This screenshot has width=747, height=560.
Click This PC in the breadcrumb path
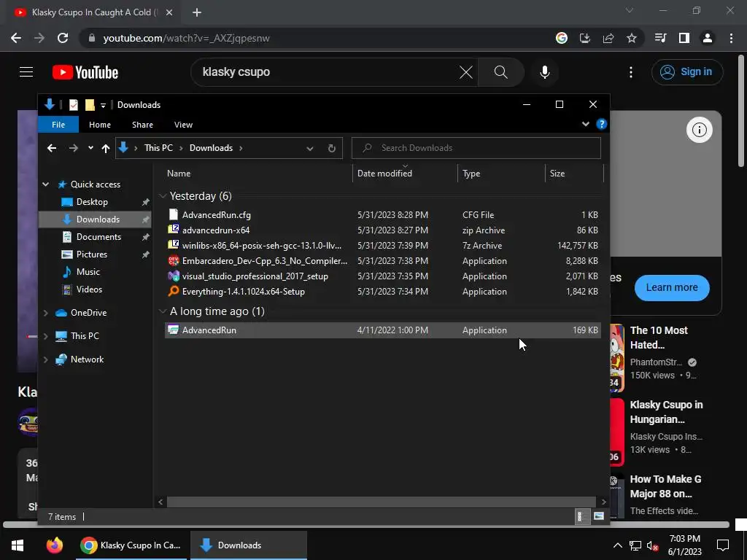coord(158,148)
